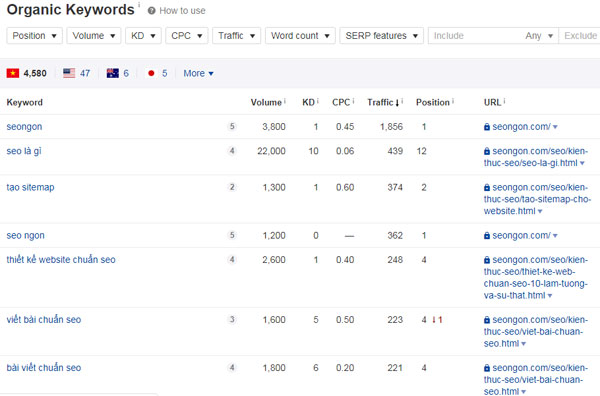This screenshot has height=396, width=600.
Task: Open the Any match-type dropdown
Action: pos(539,36)
